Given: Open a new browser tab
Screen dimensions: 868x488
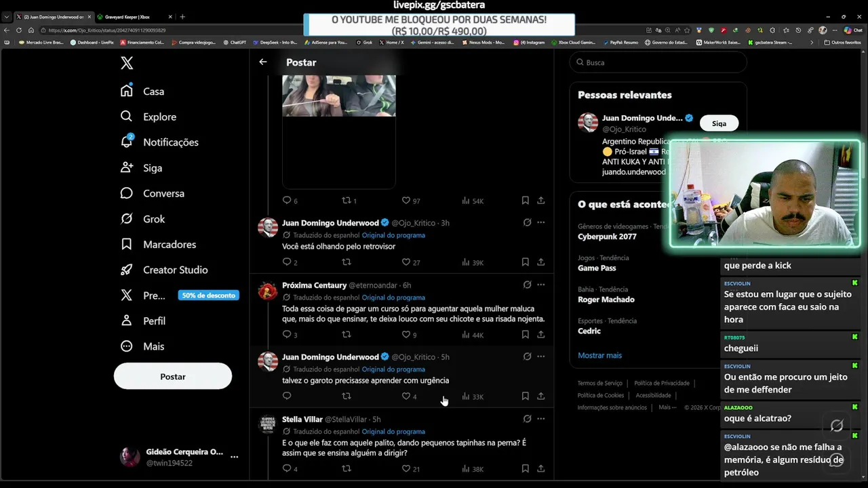Looking at the screenshot, I should (x=182, y=16).
